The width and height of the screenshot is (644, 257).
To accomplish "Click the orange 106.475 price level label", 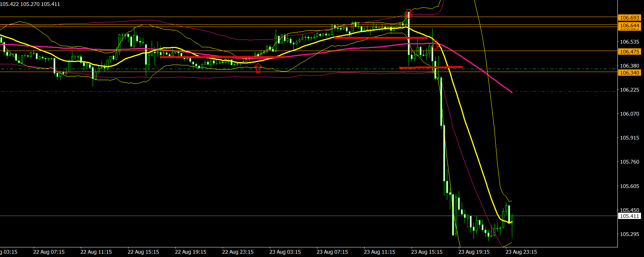I will tap(630, 52).
